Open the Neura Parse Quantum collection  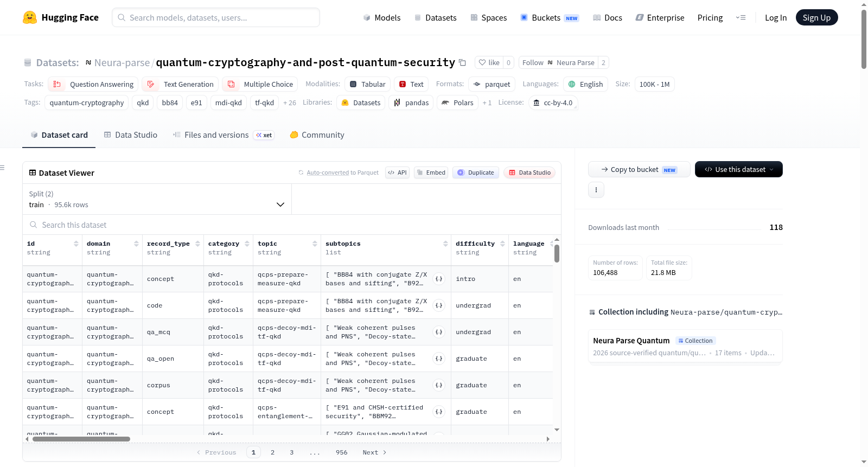point(685,346)
